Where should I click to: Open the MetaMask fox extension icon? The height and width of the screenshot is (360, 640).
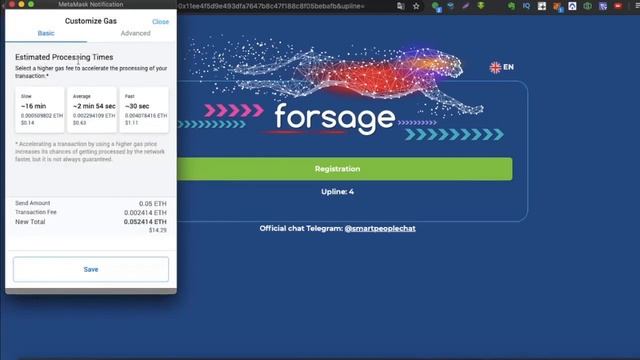coord(557,7)
